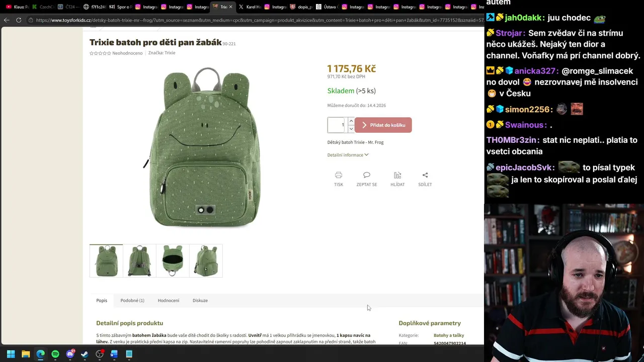Click the Přidat do košíku button

point(383,125)
